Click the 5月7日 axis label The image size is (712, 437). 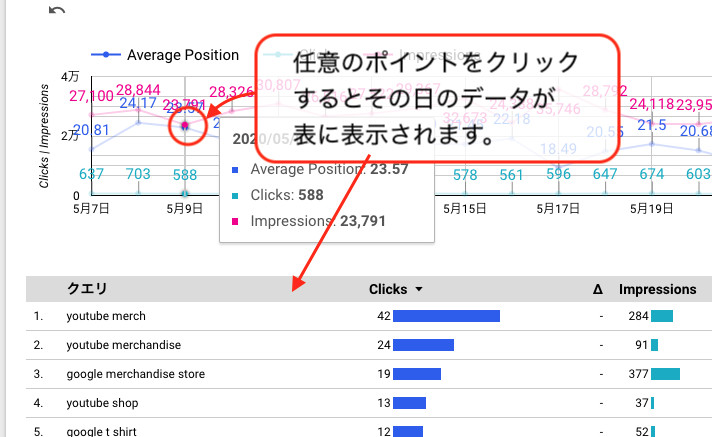(91, 209)
